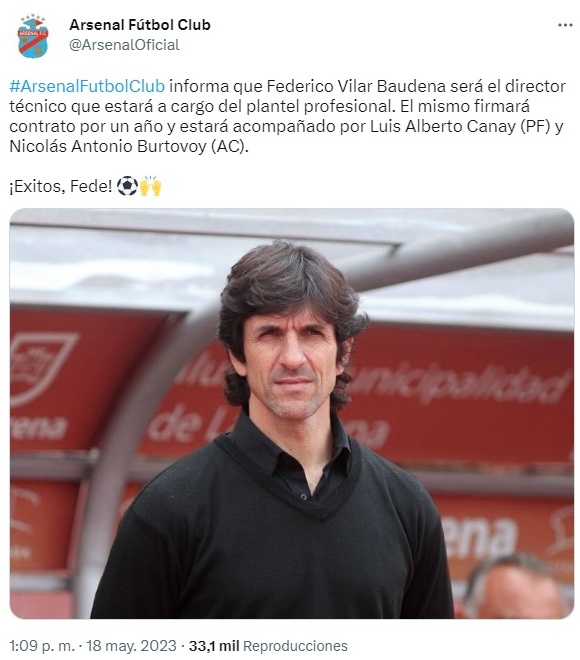Click the Luis Alberto Canay (PF) text

pyautogui.click(x=460, y=126)
